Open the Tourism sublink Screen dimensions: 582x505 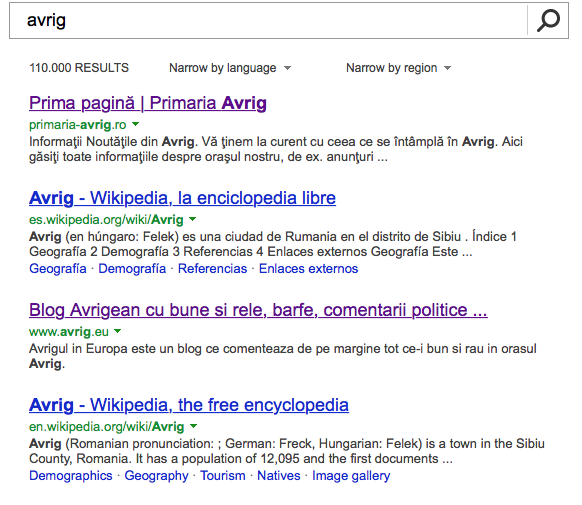[x=223, y=476]
